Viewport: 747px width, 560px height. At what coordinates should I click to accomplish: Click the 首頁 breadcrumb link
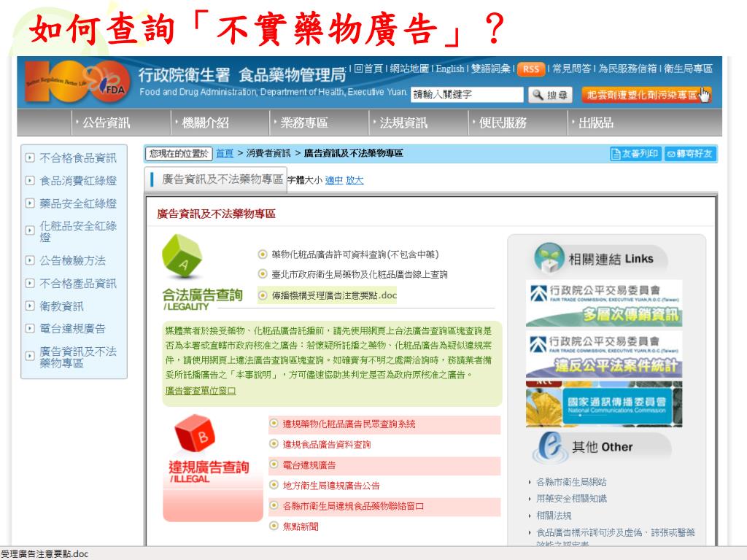[x=225, y=153]
